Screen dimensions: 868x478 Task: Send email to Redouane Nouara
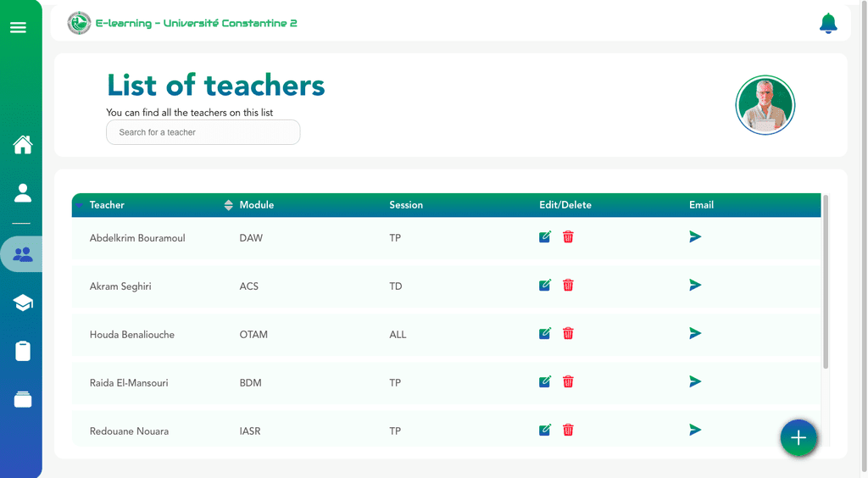695,430
